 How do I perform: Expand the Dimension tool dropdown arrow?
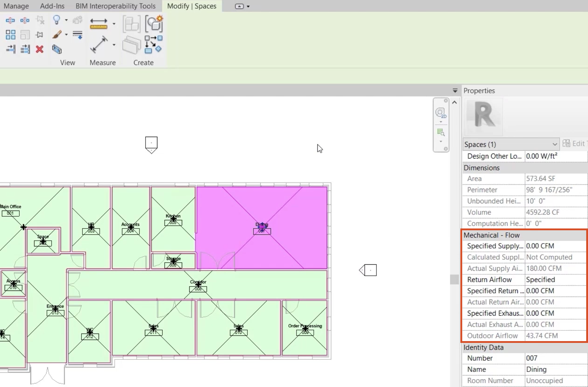114,45
